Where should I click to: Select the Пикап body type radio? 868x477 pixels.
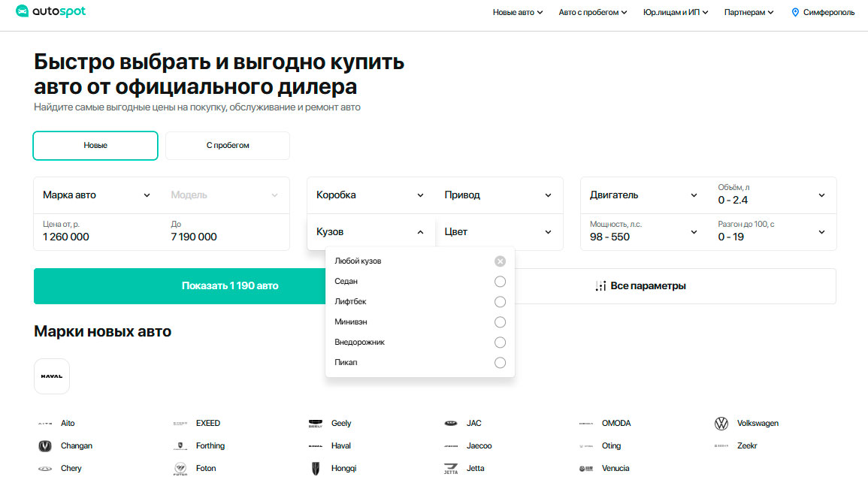(x=500, y=363)
